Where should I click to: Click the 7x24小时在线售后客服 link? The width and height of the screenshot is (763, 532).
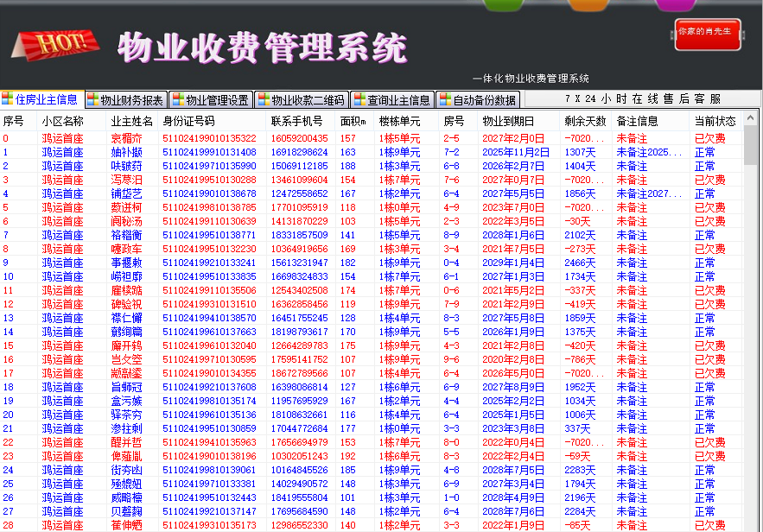click(643, 99)
